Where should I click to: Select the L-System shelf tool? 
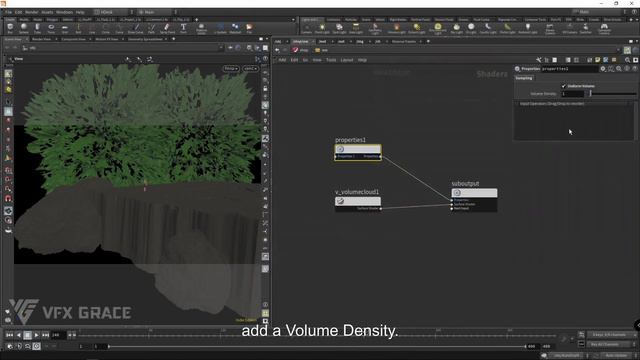[x=220, y=29]
